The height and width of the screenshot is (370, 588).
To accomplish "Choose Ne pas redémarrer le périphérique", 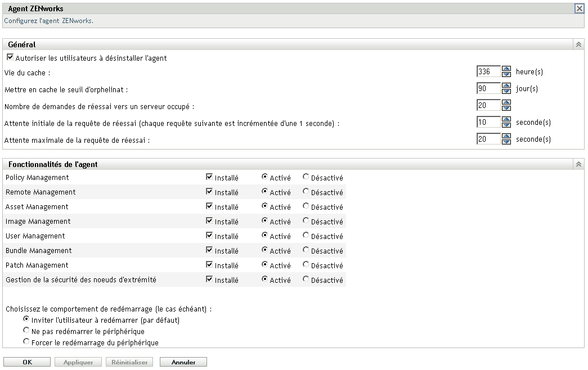I will coord(26,331).
